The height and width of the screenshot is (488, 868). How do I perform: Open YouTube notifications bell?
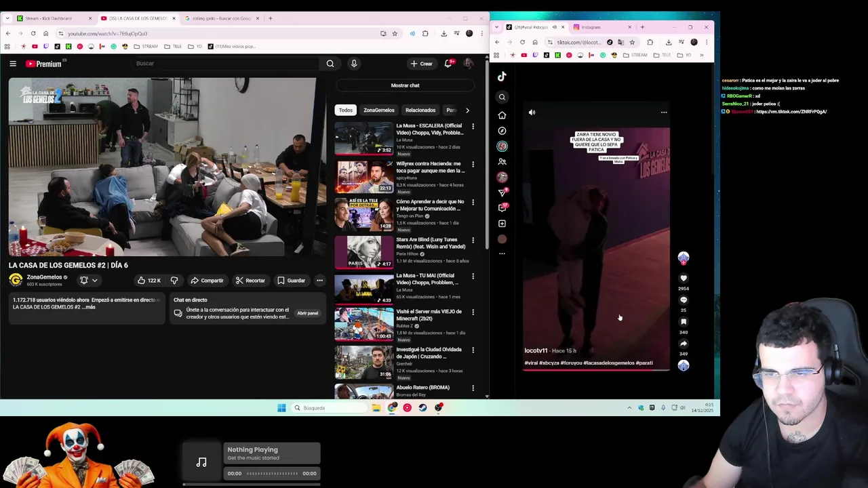[x=448, y=64]
